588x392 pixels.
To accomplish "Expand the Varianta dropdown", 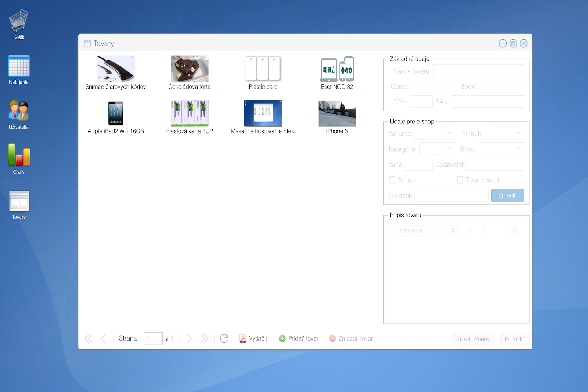I will (435, 133).
